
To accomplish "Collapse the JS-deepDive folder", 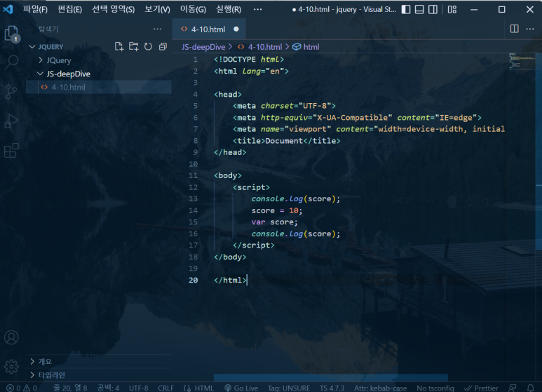I will pos(41,74).
